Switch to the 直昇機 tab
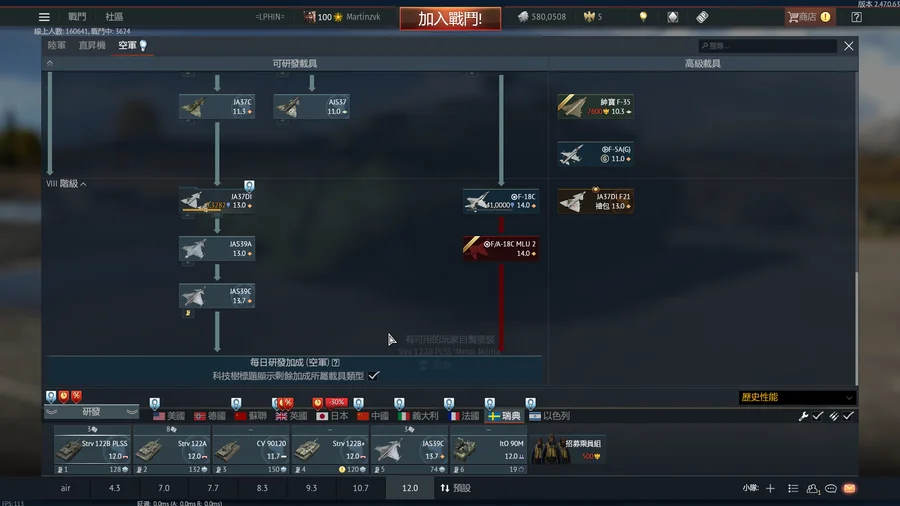Screen dimensions: 900x506 pyautogui.click(x=92, y=45)
